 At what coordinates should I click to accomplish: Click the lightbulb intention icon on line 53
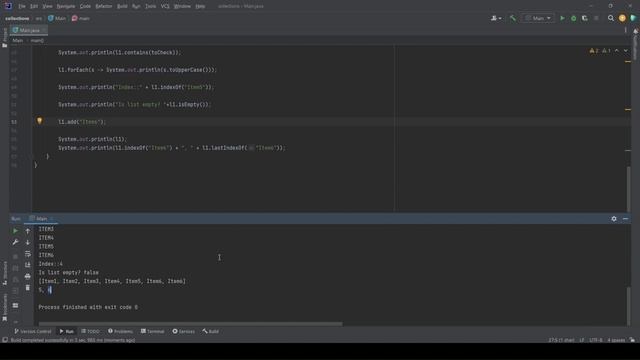click(40, 121)
